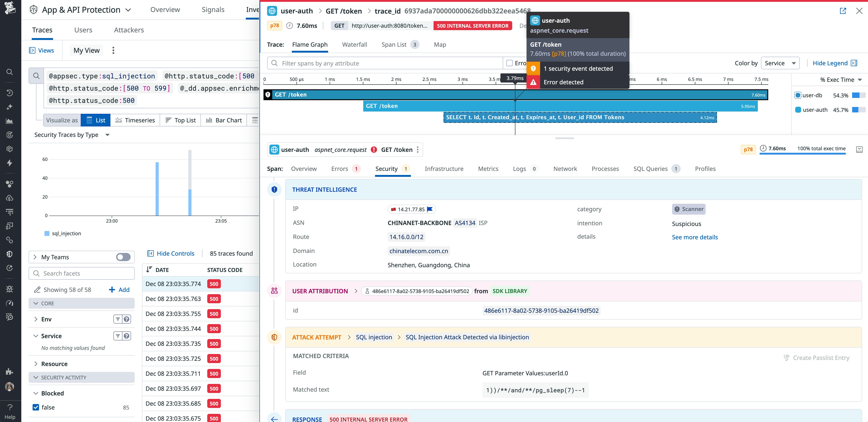Screen dimensions: 868x422
Task: Open the three-dot menu next to My View
Action: (113, 50)
